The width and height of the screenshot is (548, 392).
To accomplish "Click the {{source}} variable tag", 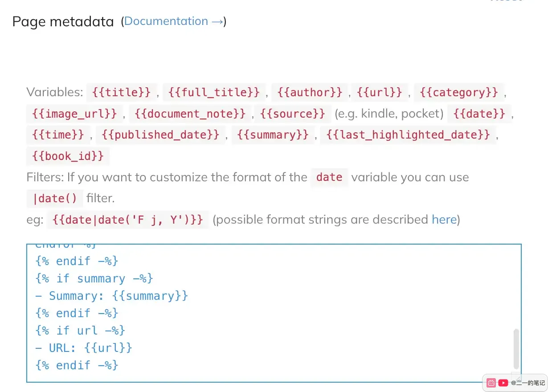I will click(x=293, y=114).
